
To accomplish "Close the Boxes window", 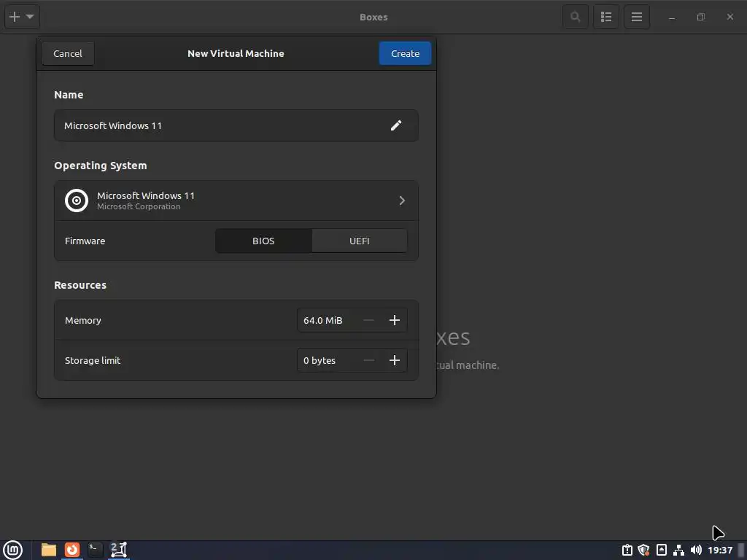I will coord(729,17).
